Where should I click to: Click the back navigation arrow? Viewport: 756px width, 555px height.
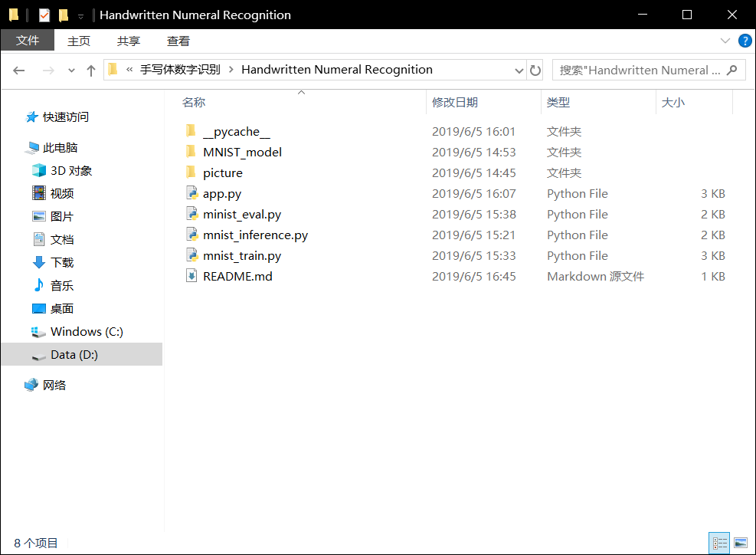coord(19,70)
